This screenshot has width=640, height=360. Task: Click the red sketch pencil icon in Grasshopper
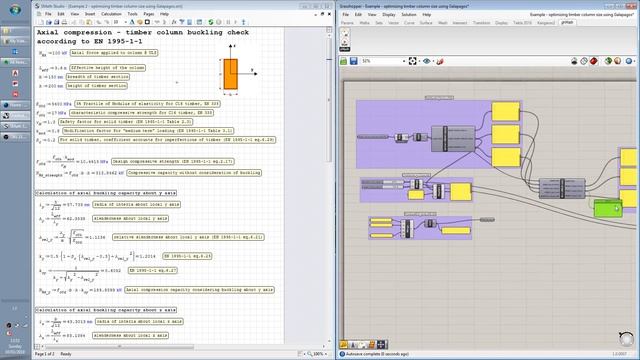coord(440,61)
